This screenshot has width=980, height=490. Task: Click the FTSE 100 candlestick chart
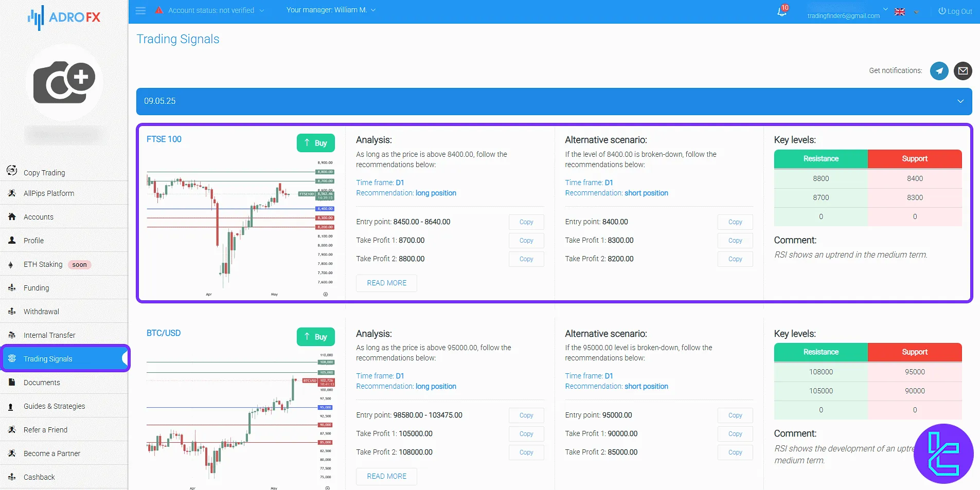tap(240, 228)
